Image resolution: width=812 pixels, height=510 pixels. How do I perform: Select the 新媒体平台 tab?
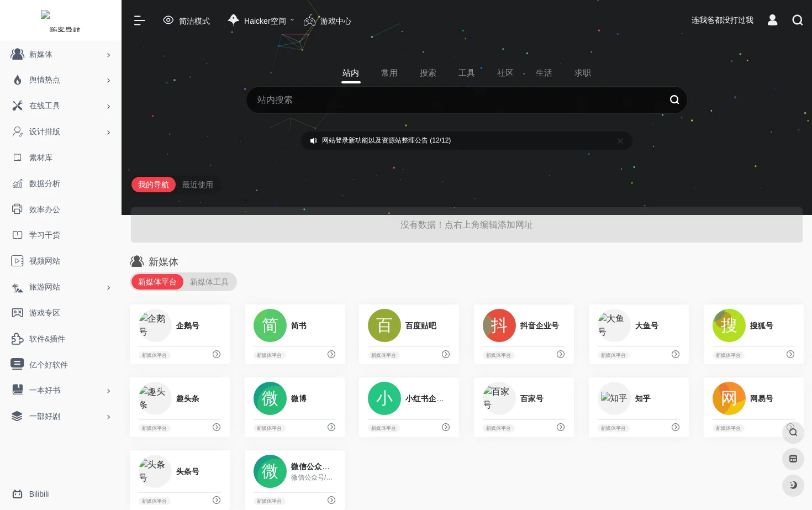pyautogui.click(x=157, y=282)
